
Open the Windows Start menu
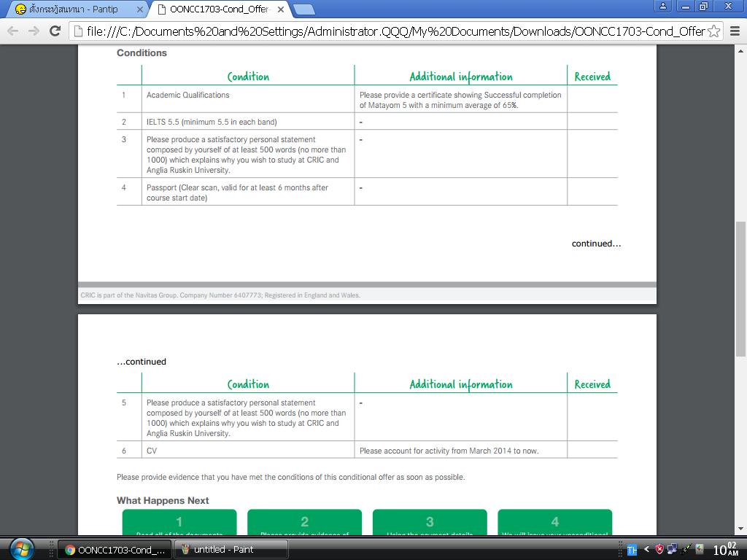(22, 548)
